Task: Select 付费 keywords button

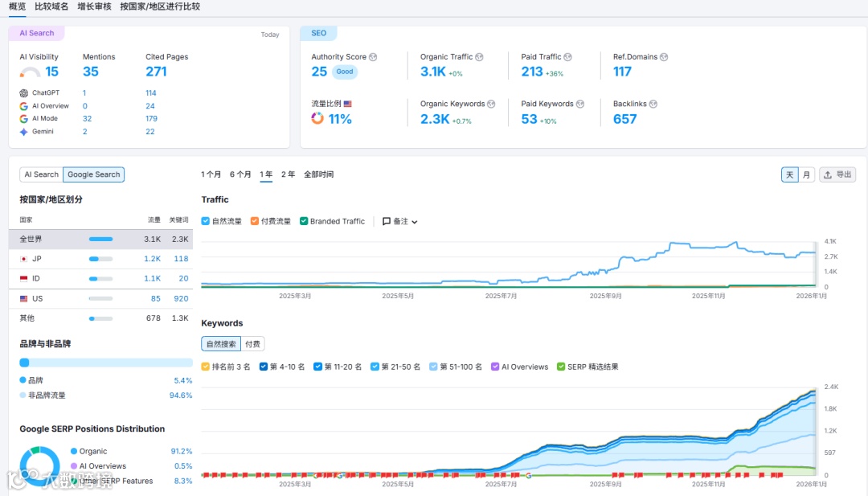Action: coord(252,344)
